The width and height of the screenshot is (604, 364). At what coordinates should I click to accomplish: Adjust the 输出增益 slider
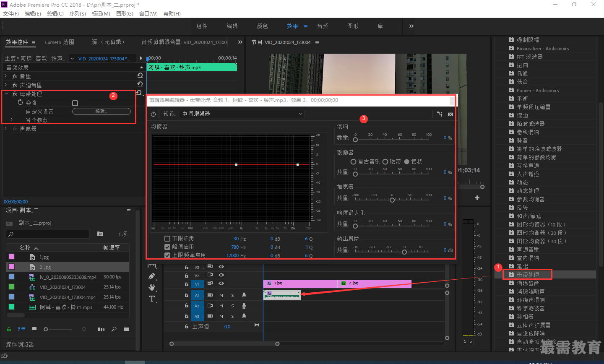pos(404,252)
